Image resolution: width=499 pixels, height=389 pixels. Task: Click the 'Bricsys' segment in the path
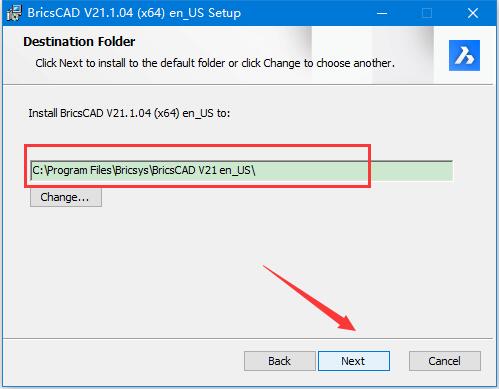point(131,170)
